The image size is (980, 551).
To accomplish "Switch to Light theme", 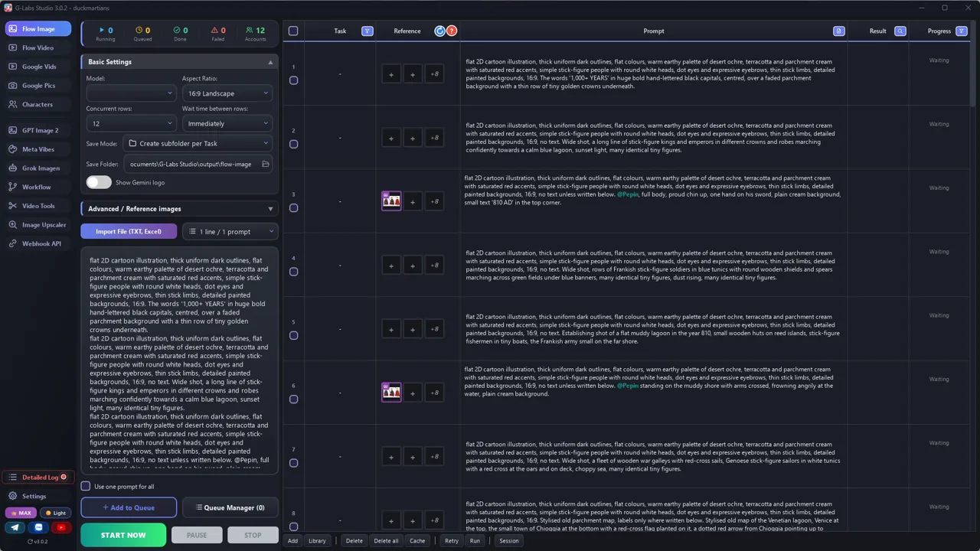I will click(x=55, y=513).
